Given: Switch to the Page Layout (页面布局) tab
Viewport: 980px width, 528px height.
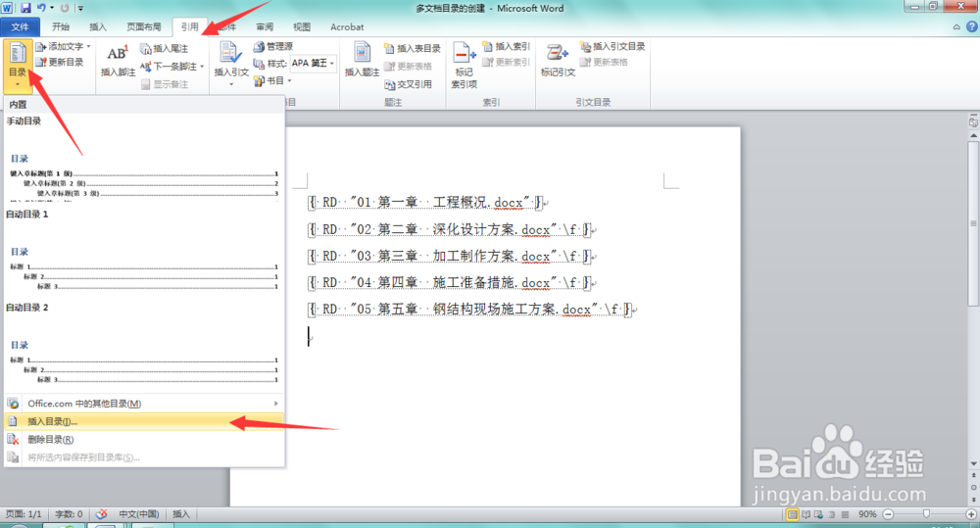Looking at the screenshot, I should click(x=144, y=26).
